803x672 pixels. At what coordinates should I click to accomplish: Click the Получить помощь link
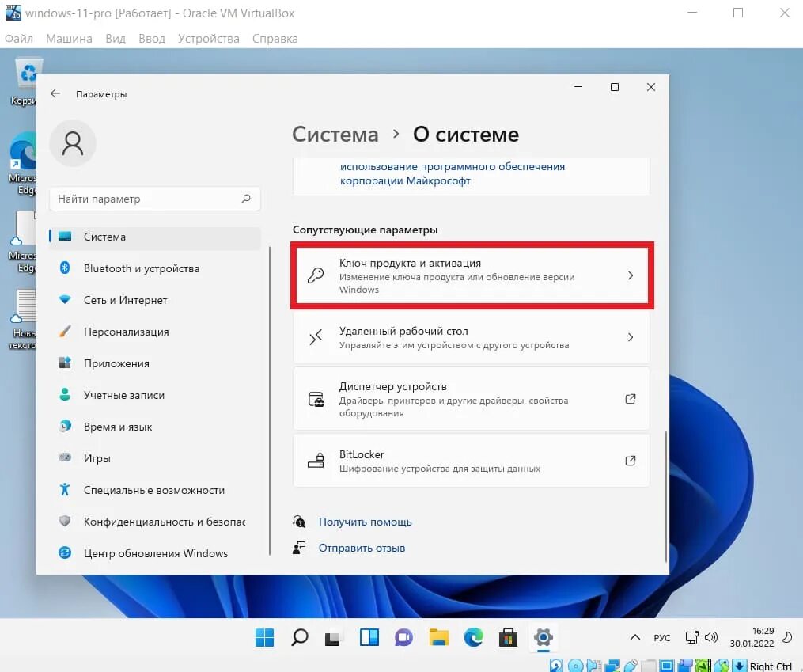pos(366,522)
